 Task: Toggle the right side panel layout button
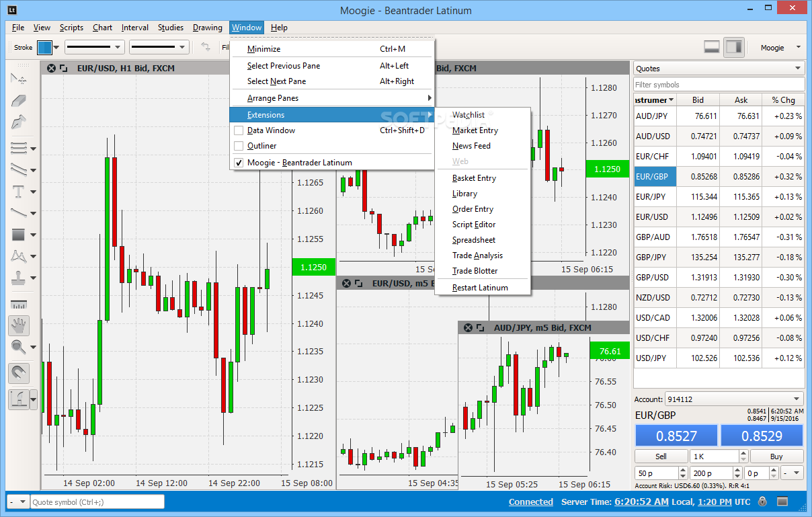click(x=734, y=47)
